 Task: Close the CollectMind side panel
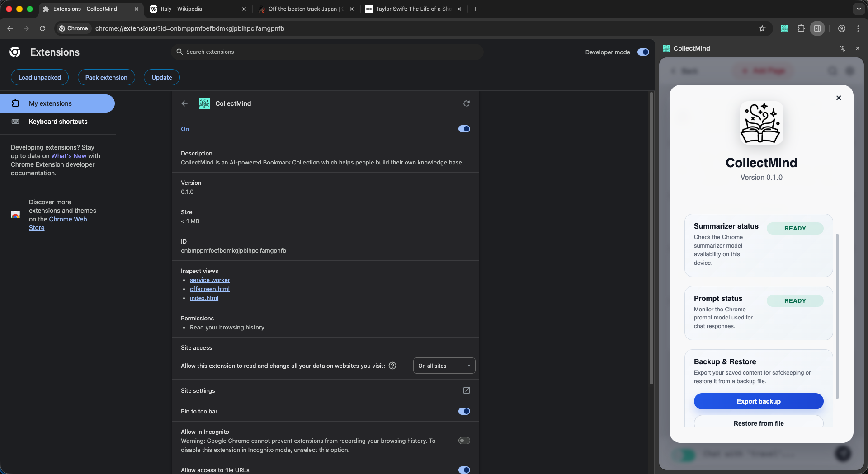tap(858, 48)
